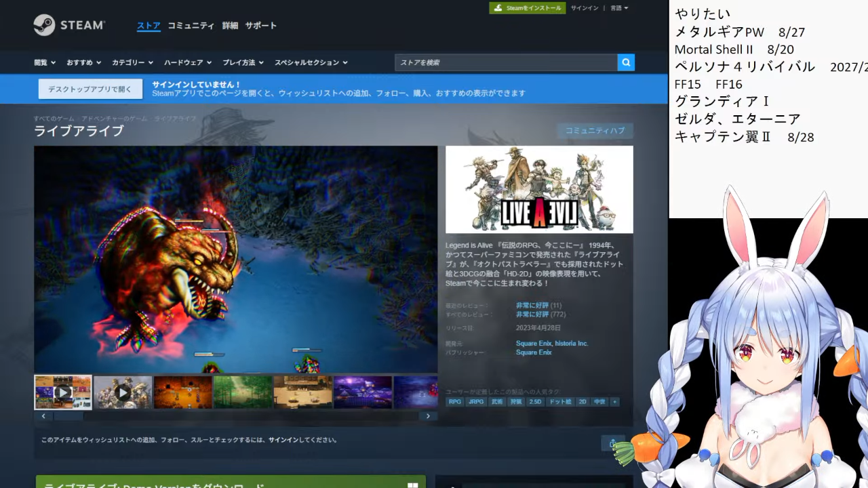Select the ドット絵 tag
The image size is (868, 488).
point(560,402)
